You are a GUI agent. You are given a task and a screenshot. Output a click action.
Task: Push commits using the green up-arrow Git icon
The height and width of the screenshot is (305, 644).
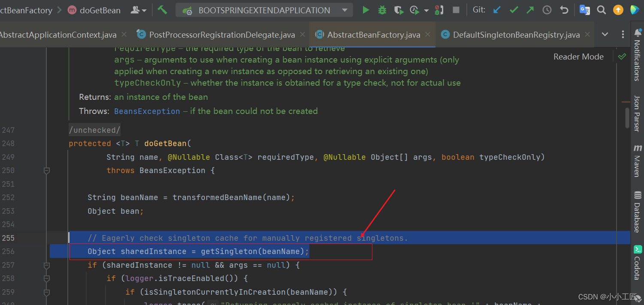pyautogui.click(x=530, y=10)
